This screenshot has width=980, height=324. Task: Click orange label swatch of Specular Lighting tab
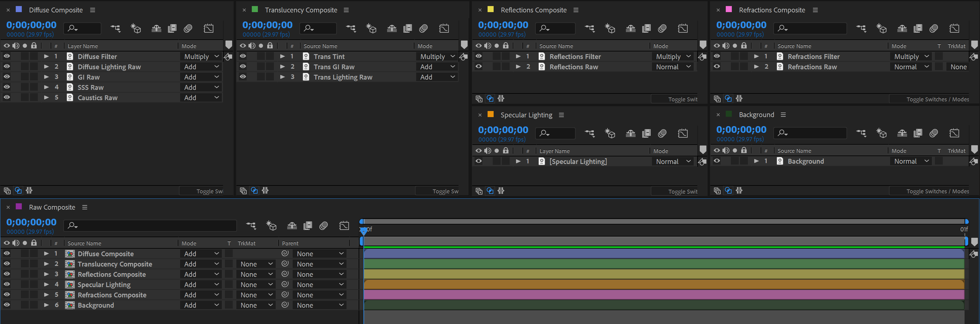point(490,114)
